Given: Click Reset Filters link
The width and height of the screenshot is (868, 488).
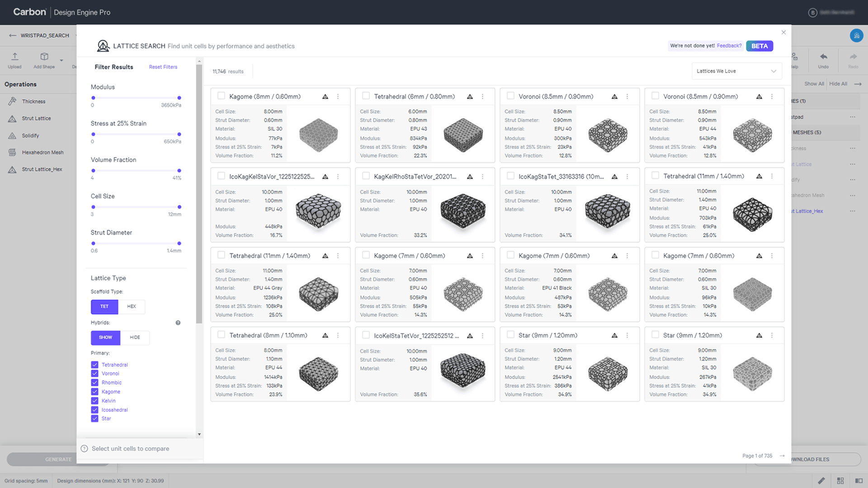Looking at the screenshot, I should (x=163, y=67).
